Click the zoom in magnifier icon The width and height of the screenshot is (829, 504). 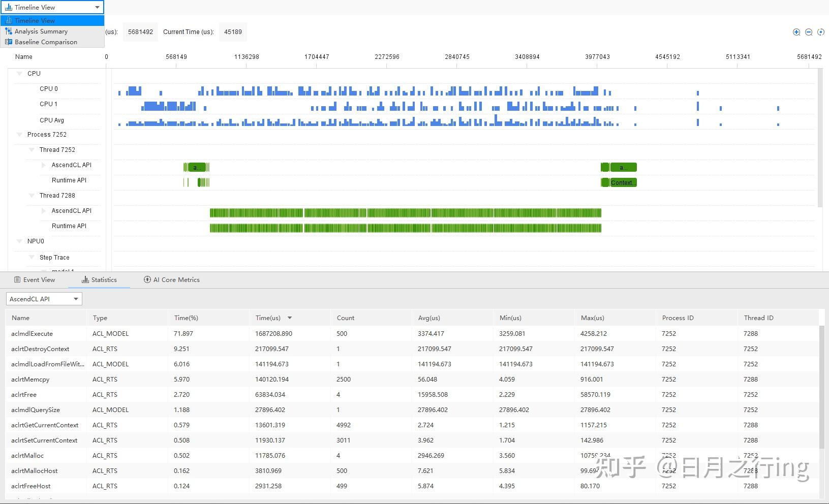pyautogui.click(x=795, y=32)
